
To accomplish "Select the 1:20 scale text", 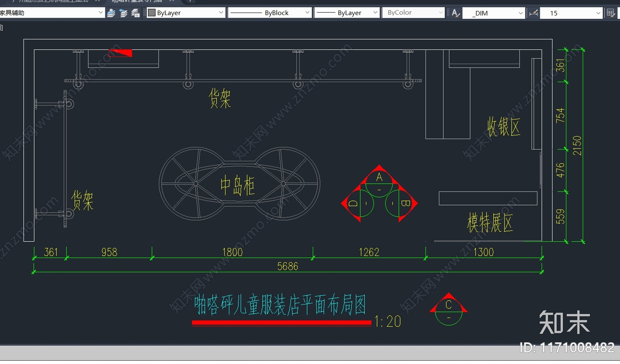I will coord(388,322).
